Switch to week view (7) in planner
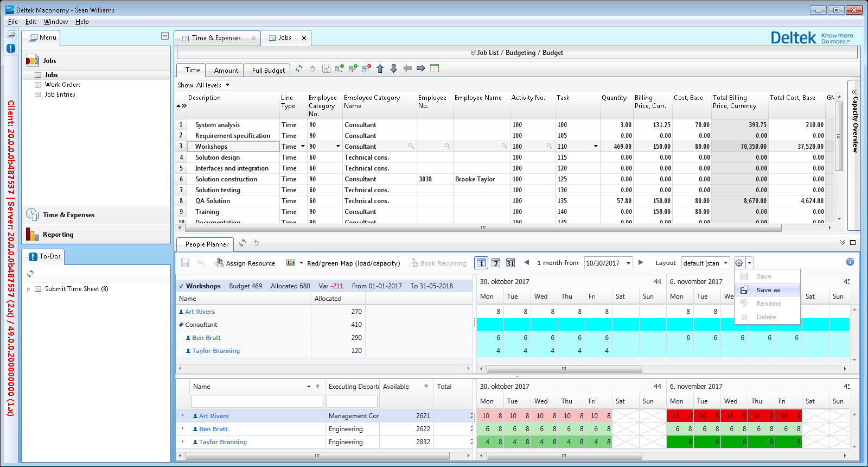Viewport: 868px width, 467px height. (496, 263)
